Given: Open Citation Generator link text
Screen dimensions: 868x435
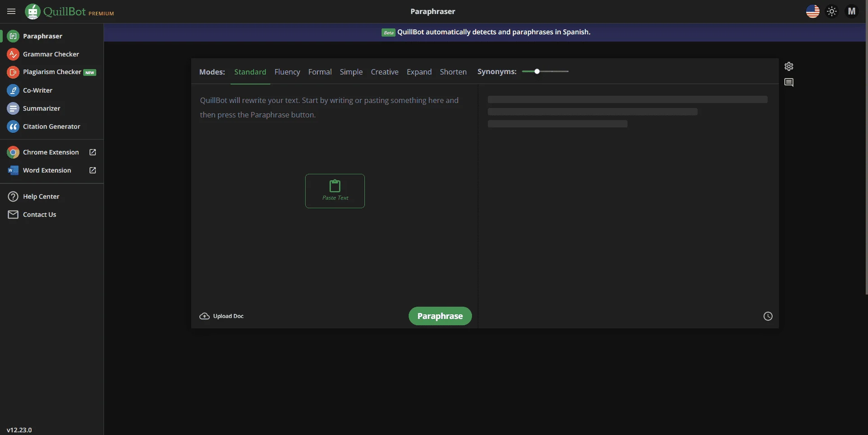Looking at the screenshot, I should pos(52,126).
